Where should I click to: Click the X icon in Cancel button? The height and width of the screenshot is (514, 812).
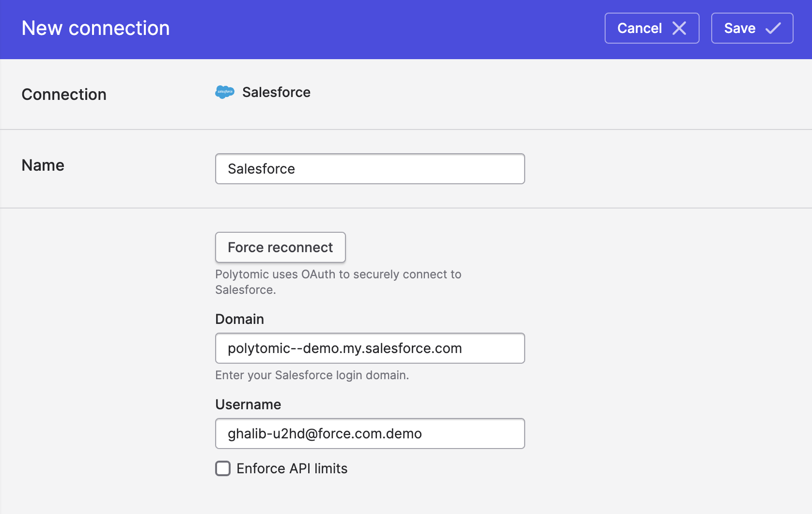point(679,28)
